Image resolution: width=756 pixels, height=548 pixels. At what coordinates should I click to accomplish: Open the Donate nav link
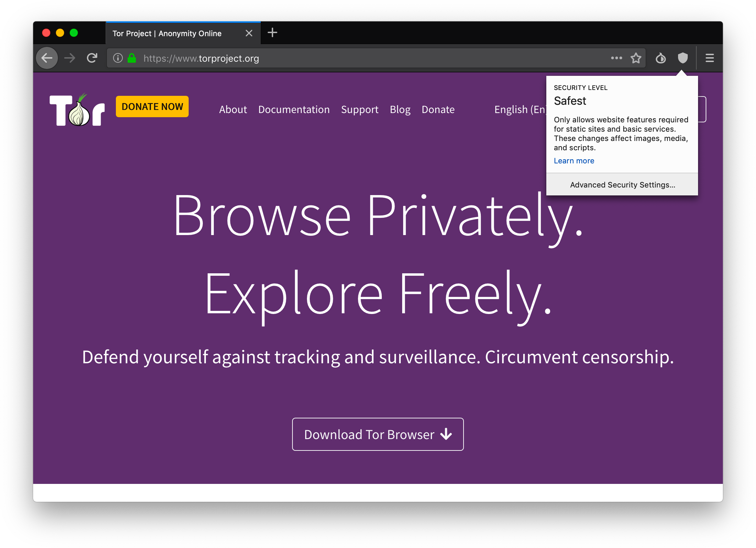(x=438, y=110)
